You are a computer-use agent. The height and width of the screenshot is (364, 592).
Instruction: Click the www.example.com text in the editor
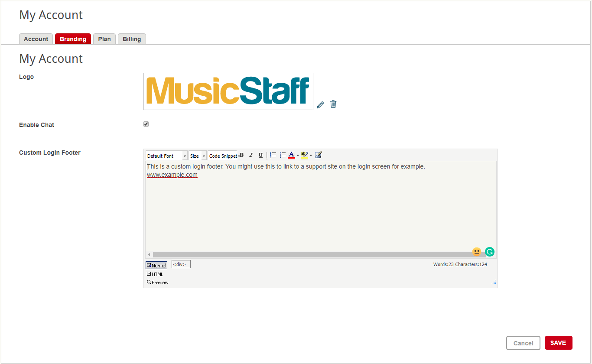tap(172, 175)
